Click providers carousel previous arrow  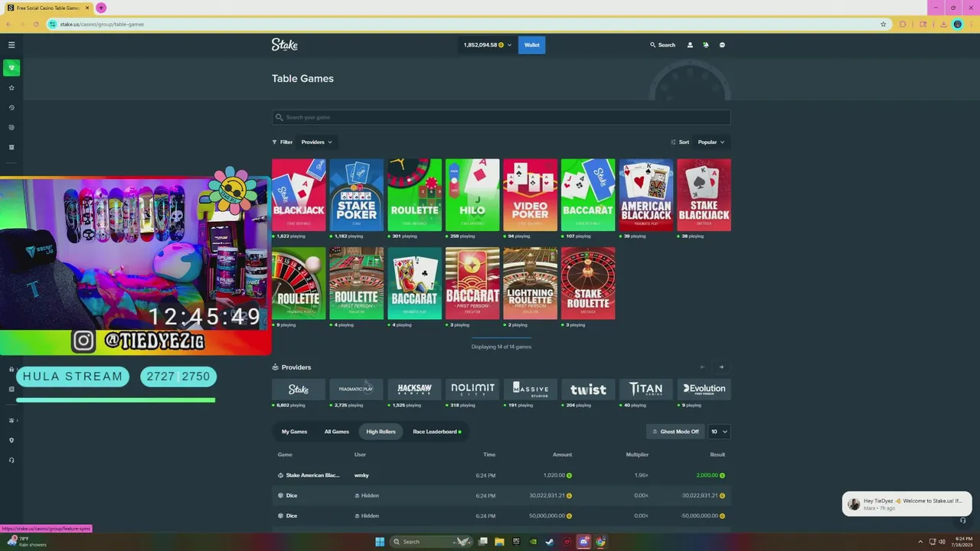pyautogui.click(x=702, y=367)
